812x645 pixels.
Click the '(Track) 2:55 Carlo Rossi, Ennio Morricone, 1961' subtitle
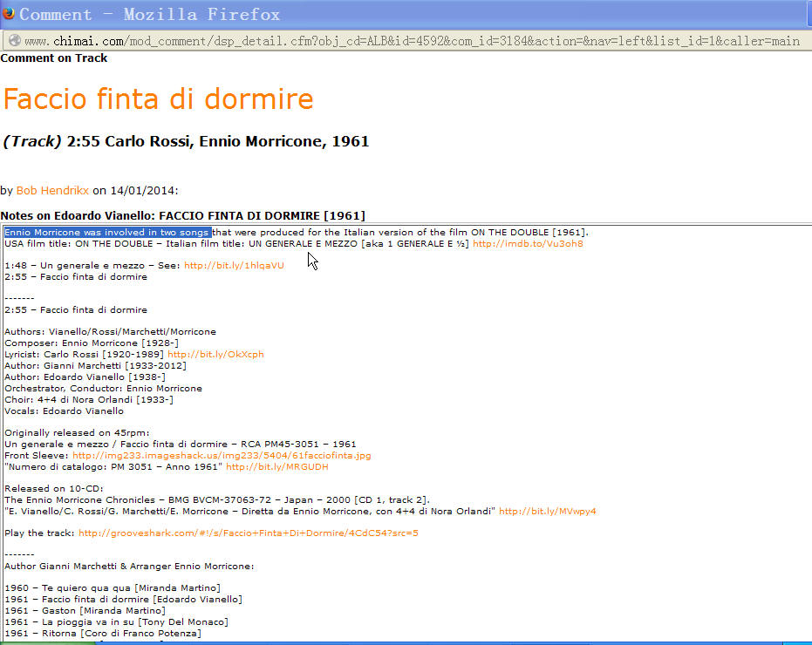coord(186,141)
